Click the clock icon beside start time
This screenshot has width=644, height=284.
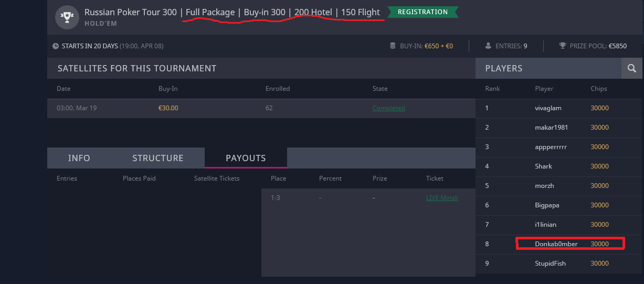(x=56, y=46)
